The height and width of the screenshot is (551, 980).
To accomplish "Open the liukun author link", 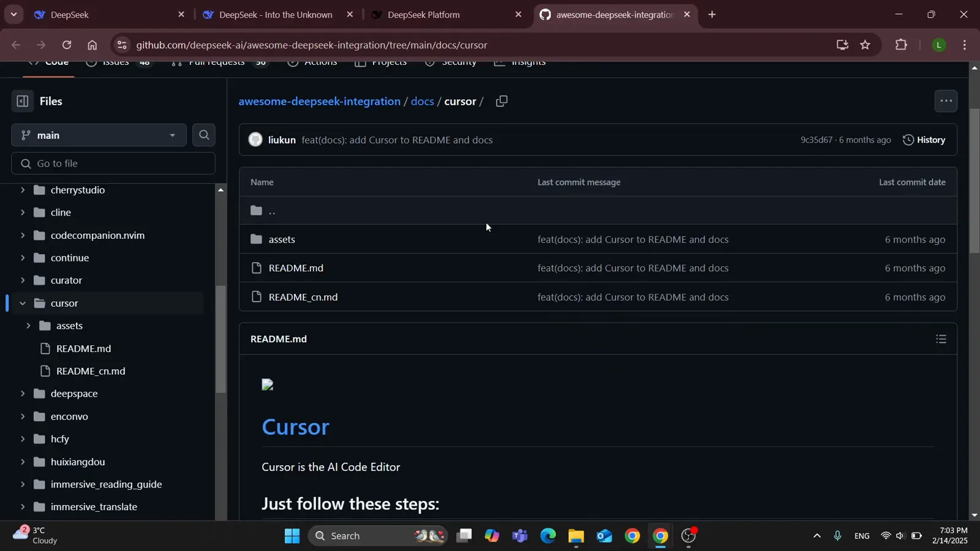I will click(x=282, y=140).
